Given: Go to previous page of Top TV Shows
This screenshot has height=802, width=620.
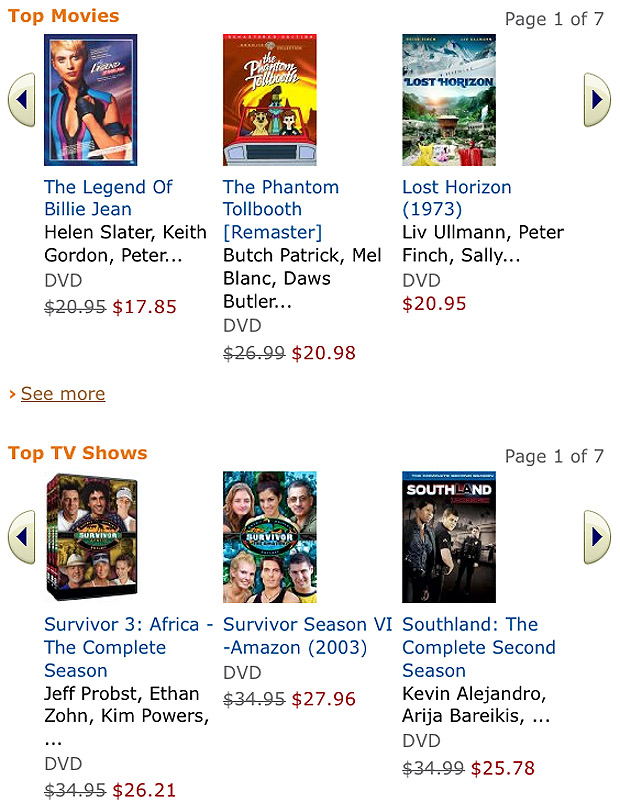Looking at the screenshot, I should (x=21, y=537).
